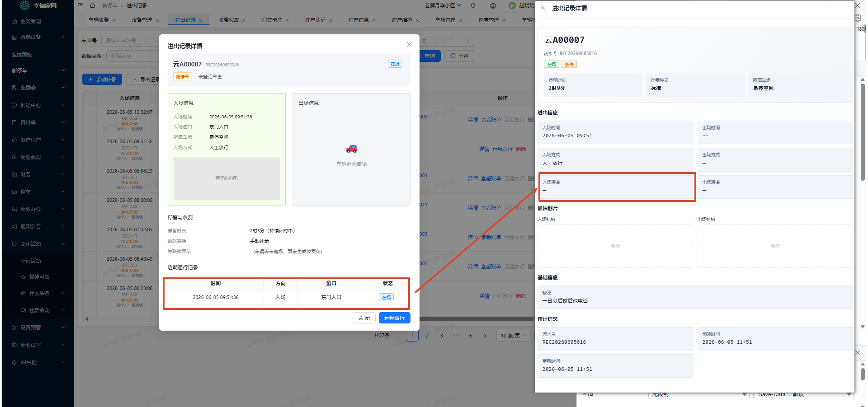Close the 收费报表 tab with its X
The width and height of the screenshot is (868, 407).
[244, 20]
